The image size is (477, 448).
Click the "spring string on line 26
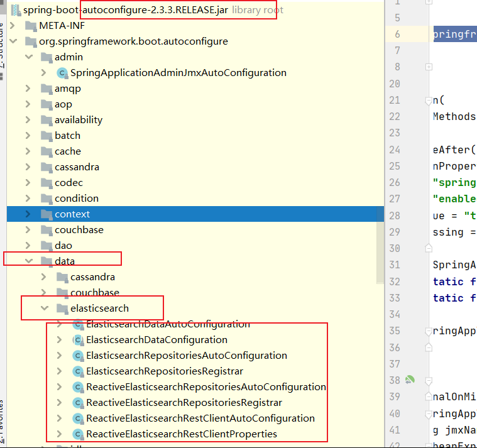(454, 182)
